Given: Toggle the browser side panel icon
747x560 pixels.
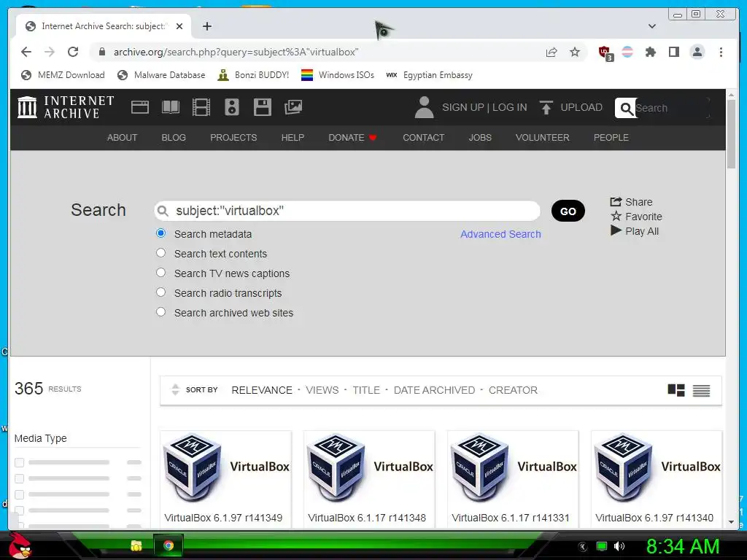Looking at the screenshot, I should pyautogui.click(x=673, y=52).
